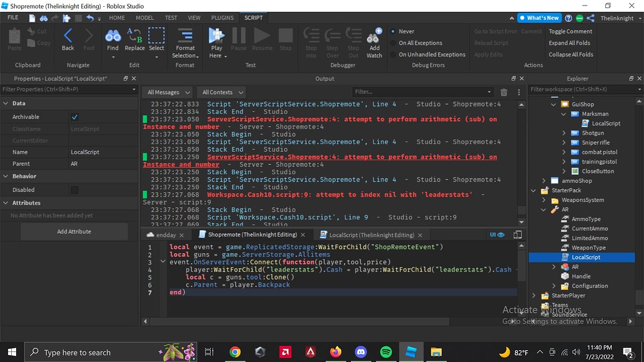Click Toggle Comment action
Image resolution: width=644 pixels, height=362 pixels.
[570, 31]
